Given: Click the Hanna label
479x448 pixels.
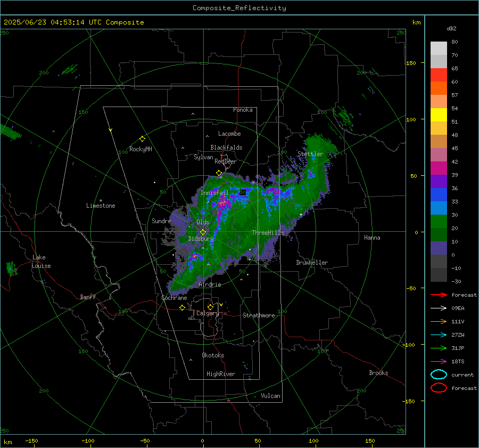Looking at the screenshot, I should tap(372, 238).
